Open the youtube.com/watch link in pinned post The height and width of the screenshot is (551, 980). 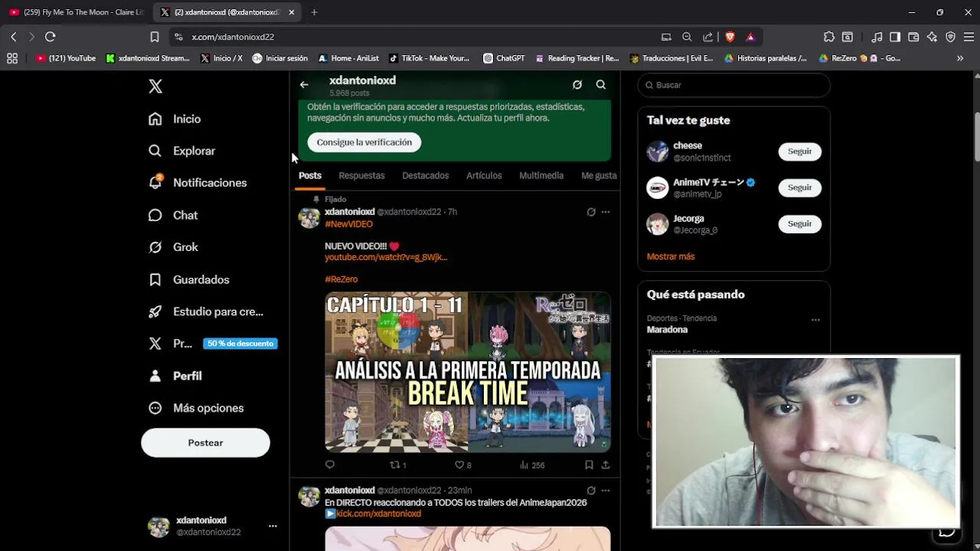click(x=386, y=257)
